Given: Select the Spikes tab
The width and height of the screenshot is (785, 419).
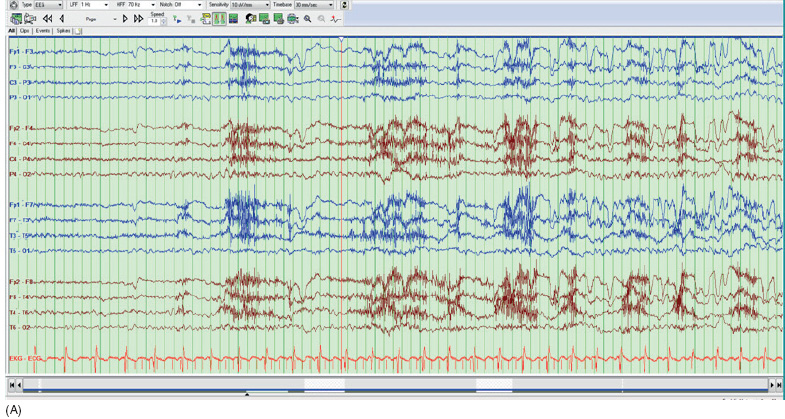Looking at the screenshot, I should coord(63,31).
